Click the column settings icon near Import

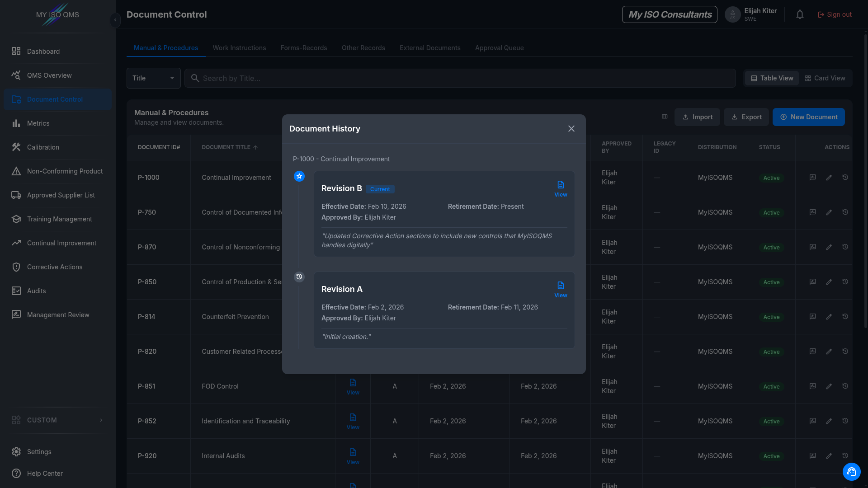tap(665, 117)
